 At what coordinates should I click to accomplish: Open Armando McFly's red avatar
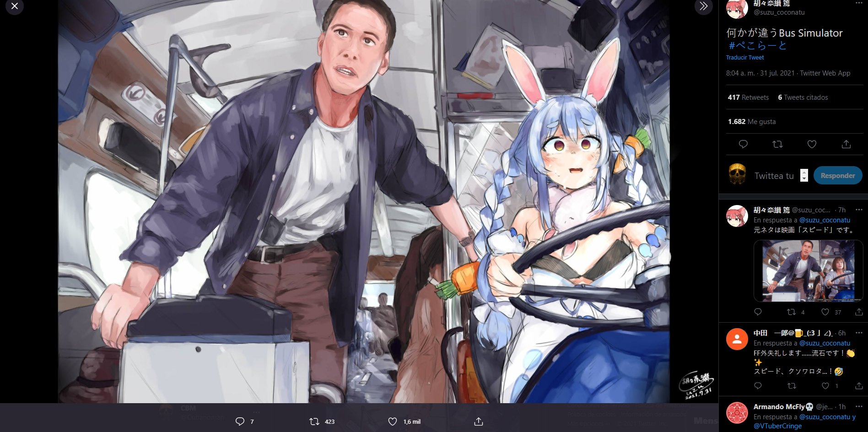pyautogui.click(x=737, y=413)
